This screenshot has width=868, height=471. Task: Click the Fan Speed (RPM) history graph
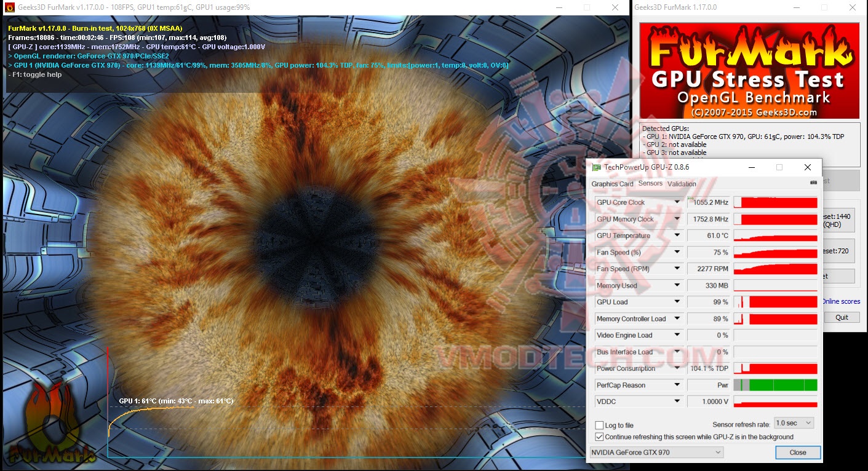click(775, 269)
